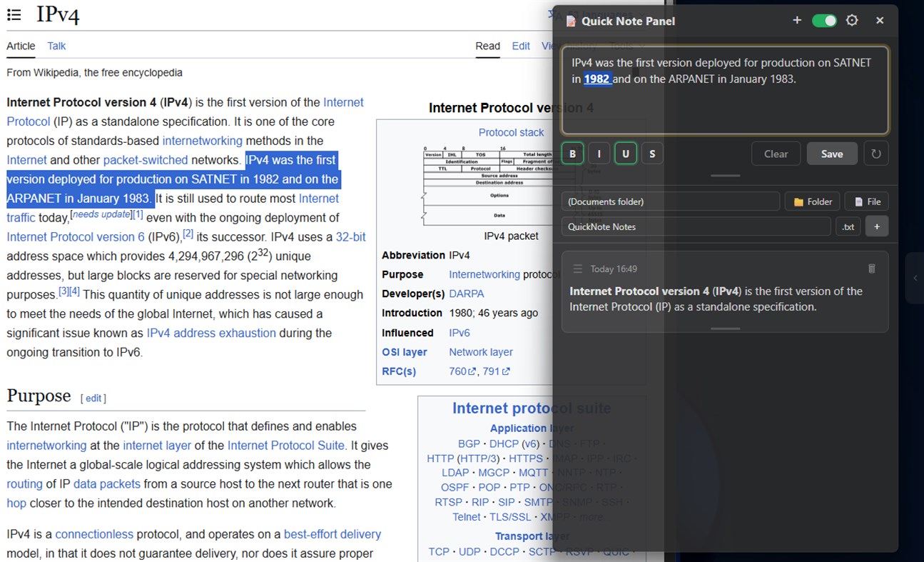The height and width of the screenshot is (562, 924).
Task: Open the 32-bit link
Action: [x=351, y=236]
